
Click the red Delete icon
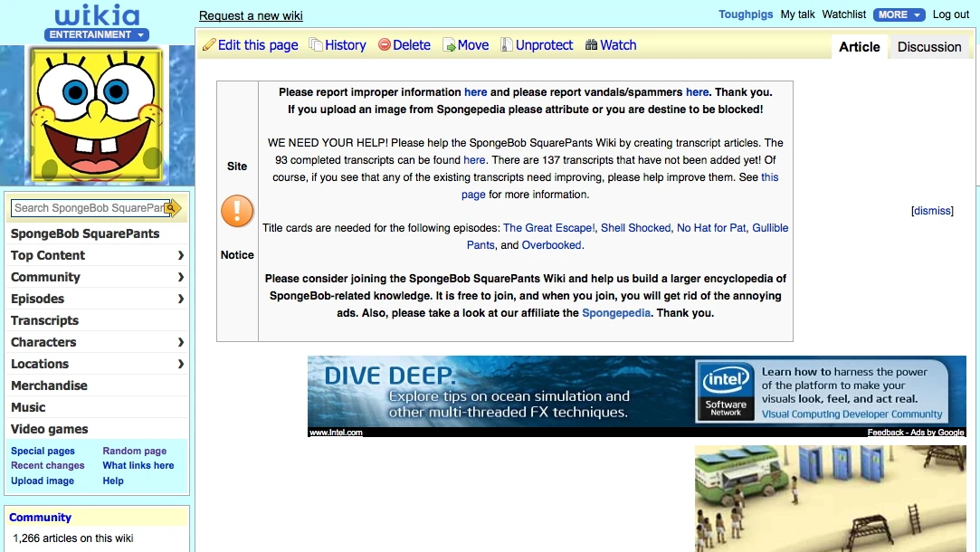point(385,45)
